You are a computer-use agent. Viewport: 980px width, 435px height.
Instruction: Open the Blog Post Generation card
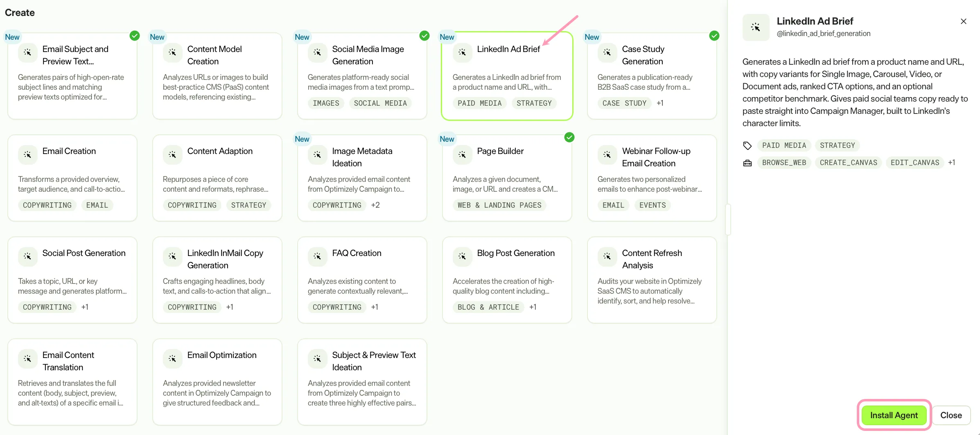point(507,280)
